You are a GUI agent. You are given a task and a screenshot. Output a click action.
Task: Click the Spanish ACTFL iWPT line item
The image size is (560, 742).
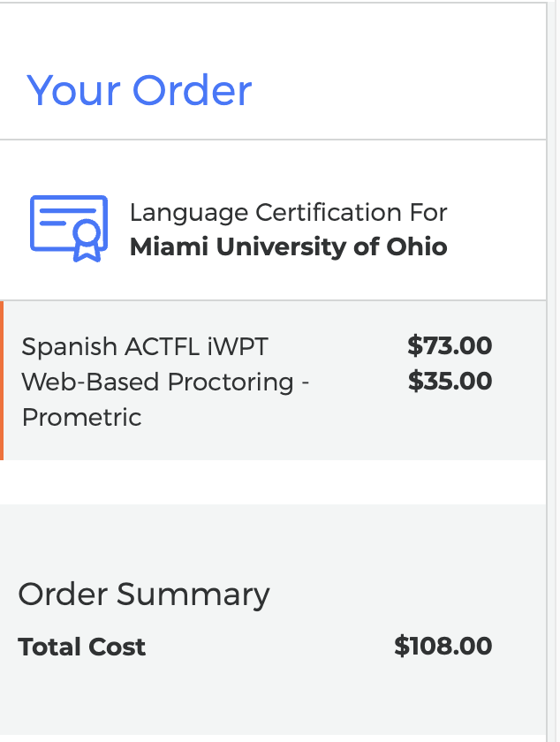pyautogui.click(x=145, y=346)
